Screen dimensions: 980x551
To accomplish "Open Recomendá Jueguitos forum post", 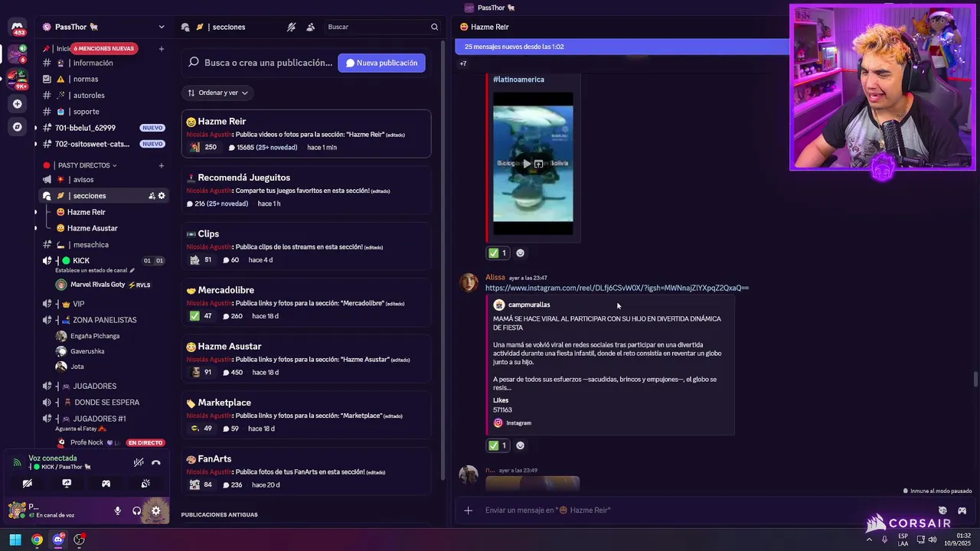I will [x=306, y=190].
